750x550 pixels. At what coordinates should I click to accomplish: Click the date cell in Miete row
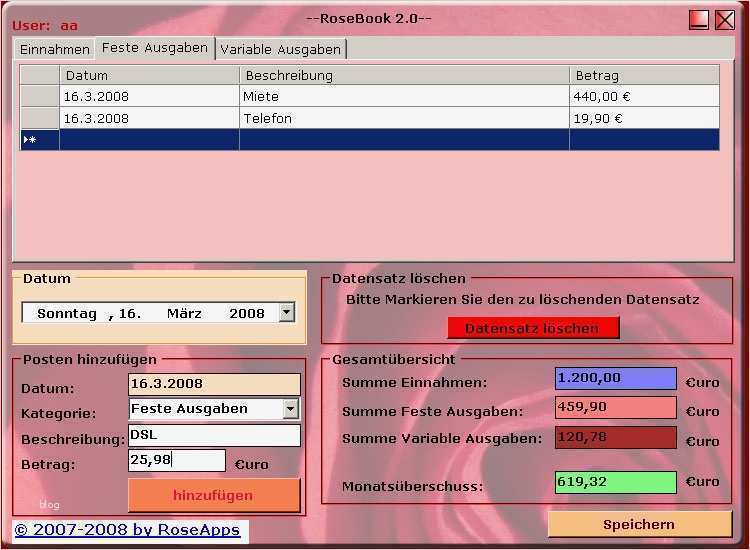pos(149,97)
